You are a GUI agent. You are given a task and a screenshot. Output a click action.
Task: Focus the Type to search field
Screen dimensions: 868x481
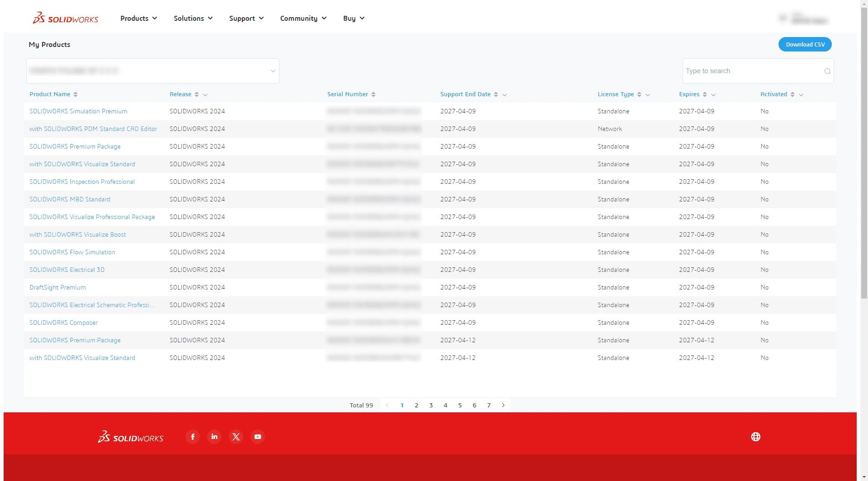(x=758, y=71)
